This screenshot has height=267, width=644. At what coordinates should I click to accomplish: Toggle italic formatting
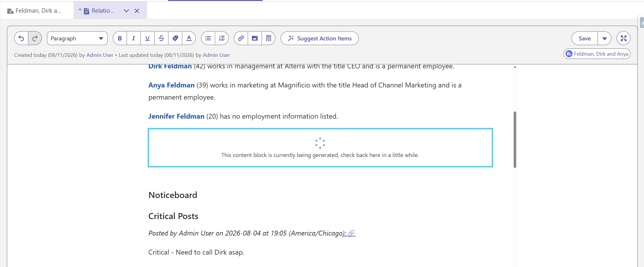(134, 38)
